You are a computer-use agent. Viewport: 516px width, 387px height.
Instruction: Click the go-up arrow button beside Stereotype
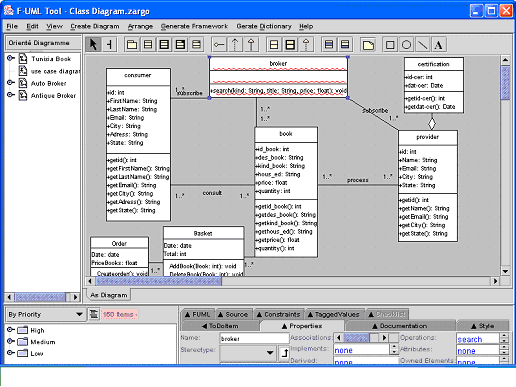point(284,353)
